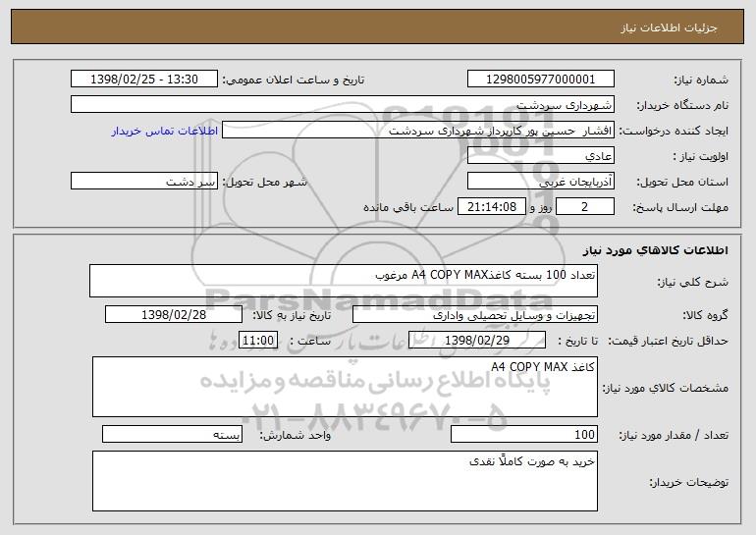The height and width of the screenshot is (535, 756).
Task: Click the label نام دستگاه خریدار
Action: point(682,105)
